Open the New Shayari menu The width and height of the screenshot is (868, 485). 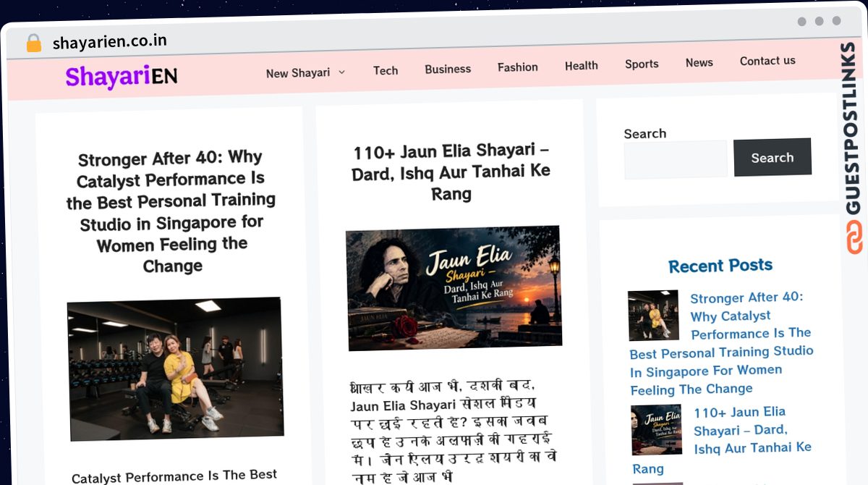click(x=298, y=72)
